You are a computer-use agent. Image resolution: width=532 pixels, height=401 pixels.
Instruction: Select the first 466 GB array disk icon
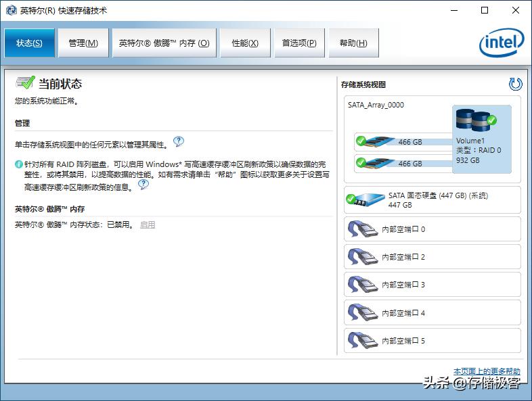pos(374,141)
